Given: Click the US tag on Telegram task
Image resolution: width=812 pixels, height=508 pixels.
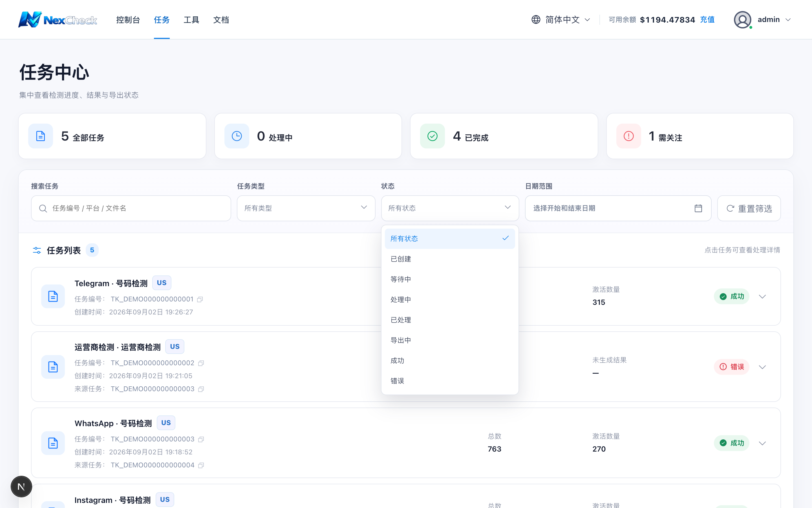Looking at the screenshot, I should 162,283.
